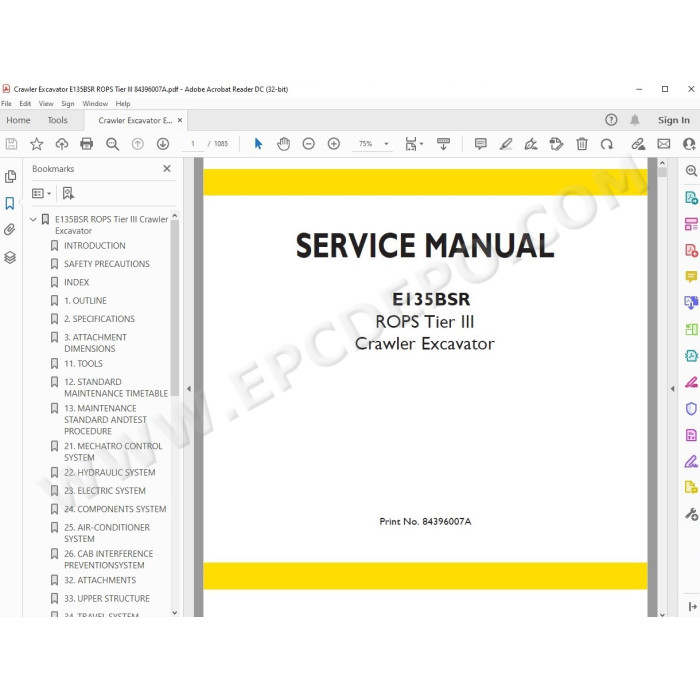The image size is (700, 700).
Task: Go to previous page arrow
Action: [x=138, y=144]
